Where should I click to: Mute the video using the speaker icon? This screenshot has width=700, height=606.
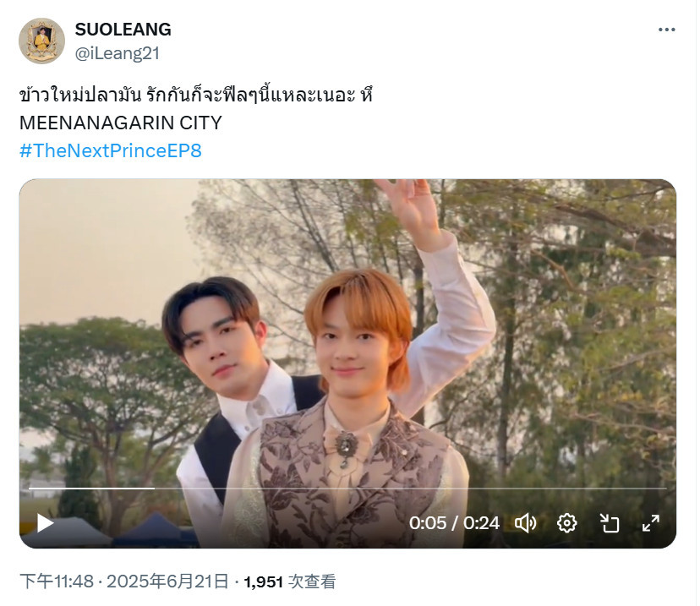(526, 523)
